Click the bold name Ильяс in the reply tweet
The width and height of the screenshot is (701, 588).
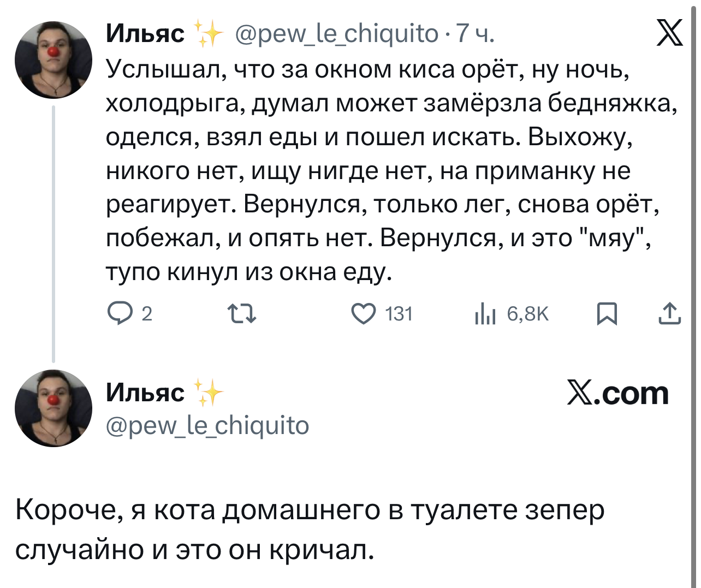click(x=145, y=392)
